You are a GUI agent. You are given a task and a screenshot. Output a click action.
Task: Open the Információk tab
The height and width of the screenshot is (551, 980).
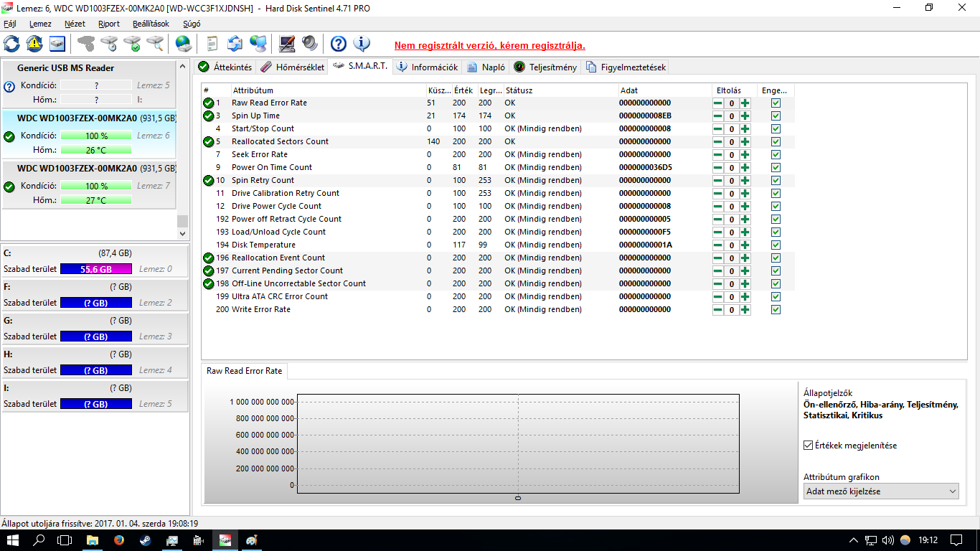click(x=427, y=67)
